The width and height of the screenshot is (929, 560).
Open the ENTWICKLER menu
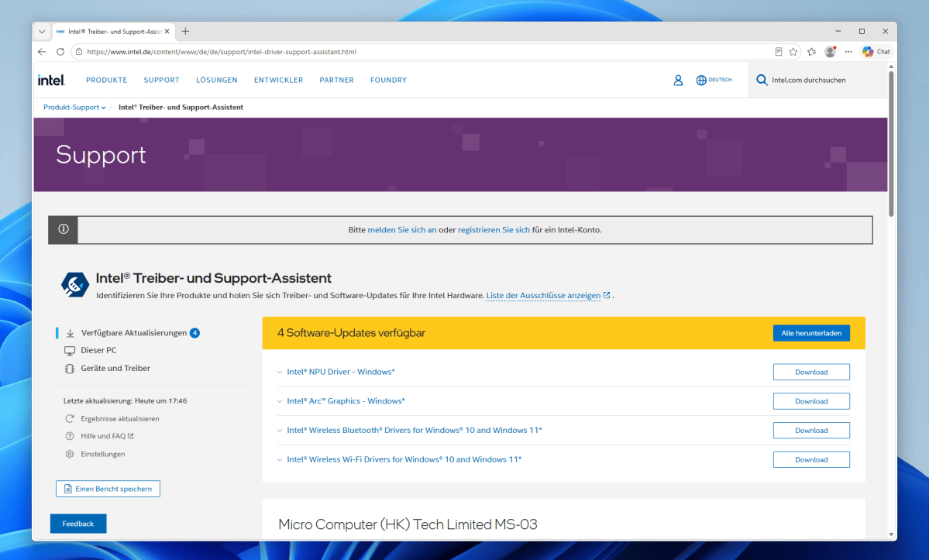coord(278,80)
